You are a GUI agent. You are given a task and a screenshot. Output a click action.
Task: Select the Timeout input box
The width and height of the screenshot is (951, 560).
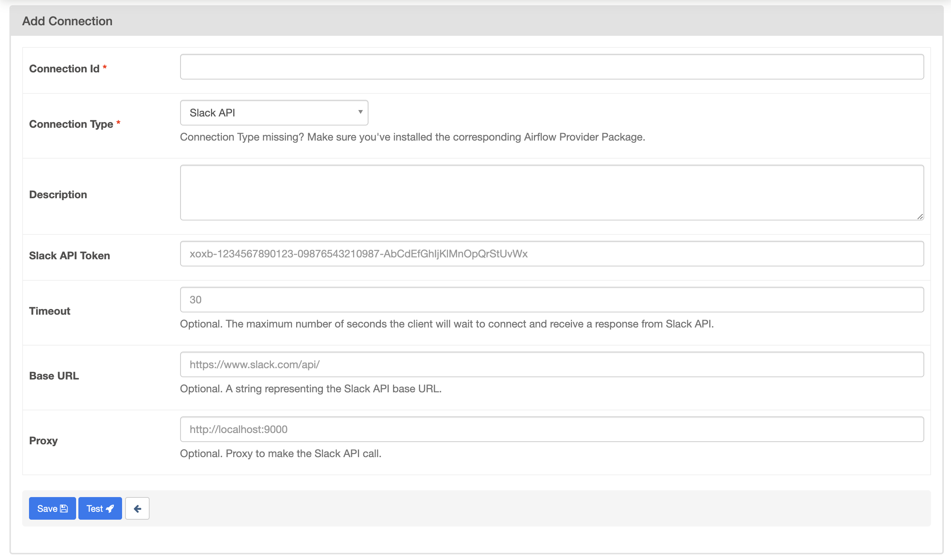coord(552,300)
